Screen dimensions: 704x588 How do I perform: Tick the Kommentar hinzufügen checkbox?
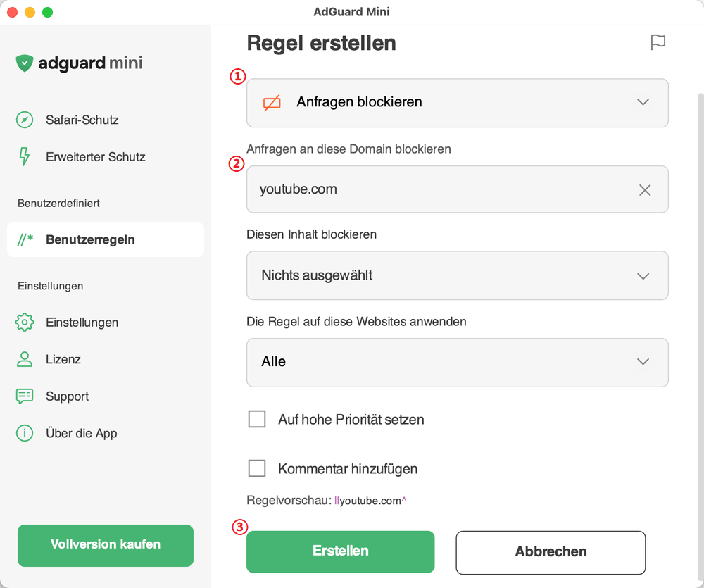257,468
